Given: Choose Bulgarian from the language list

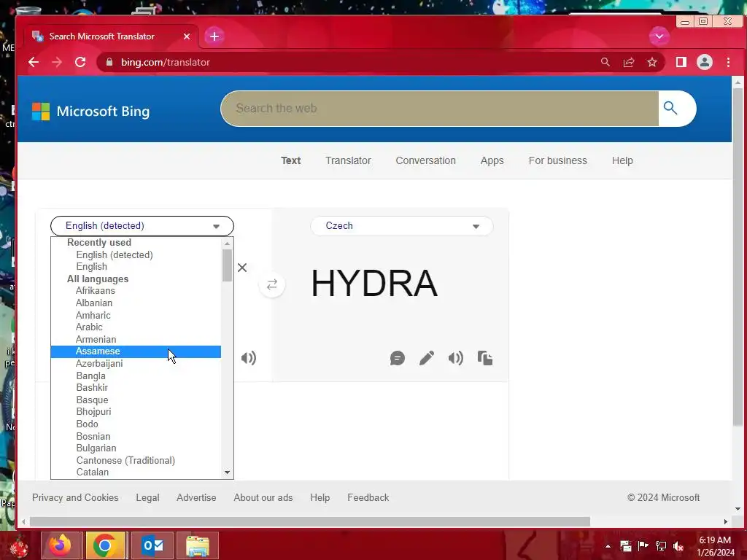Looking at the screenshot, I should click(x=136, y=448).
